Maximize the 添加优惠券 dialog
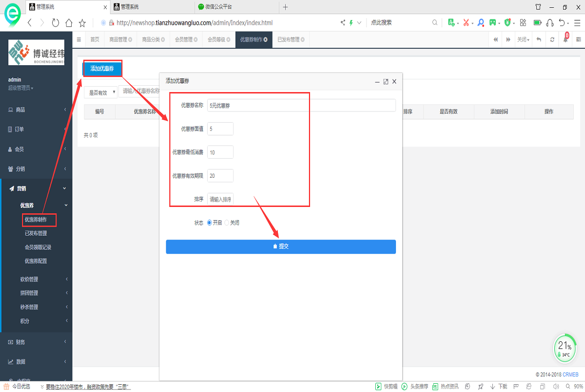 386,81
